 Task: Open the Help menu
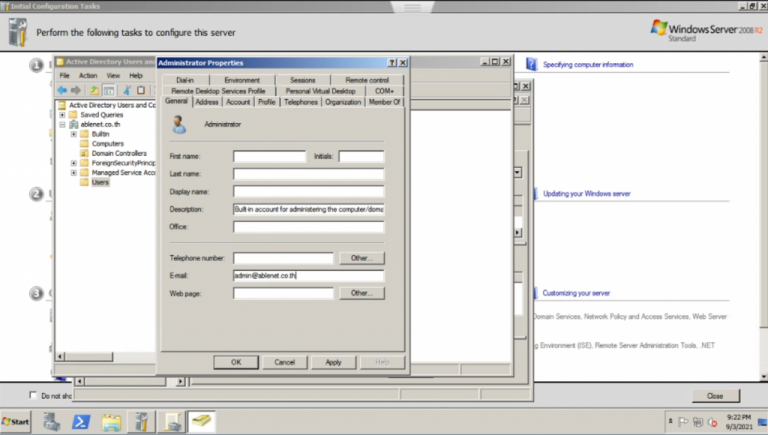coord(136,75)
